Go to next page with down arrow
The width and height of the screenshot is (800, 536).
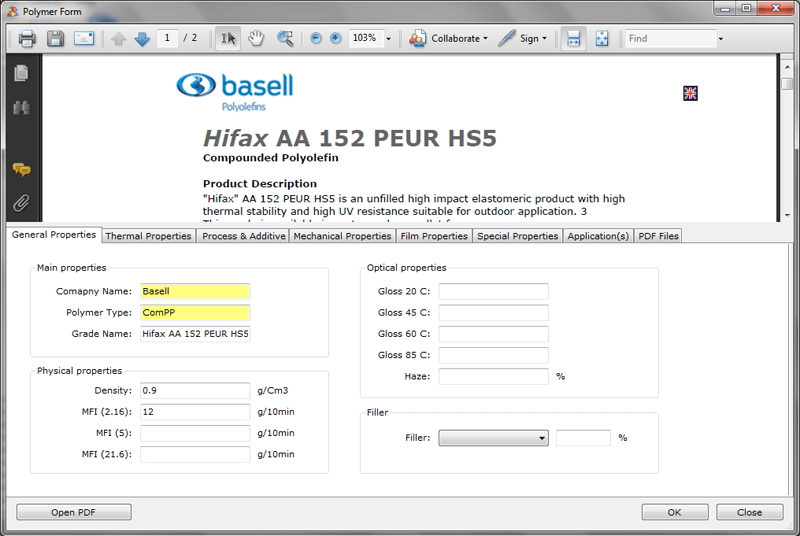coord(142,39)
